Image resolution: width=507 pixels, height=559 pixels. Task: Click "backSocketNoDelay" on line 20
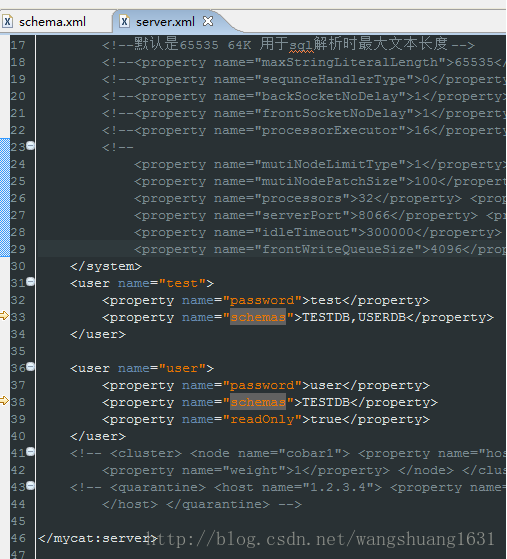pos(330,96)
